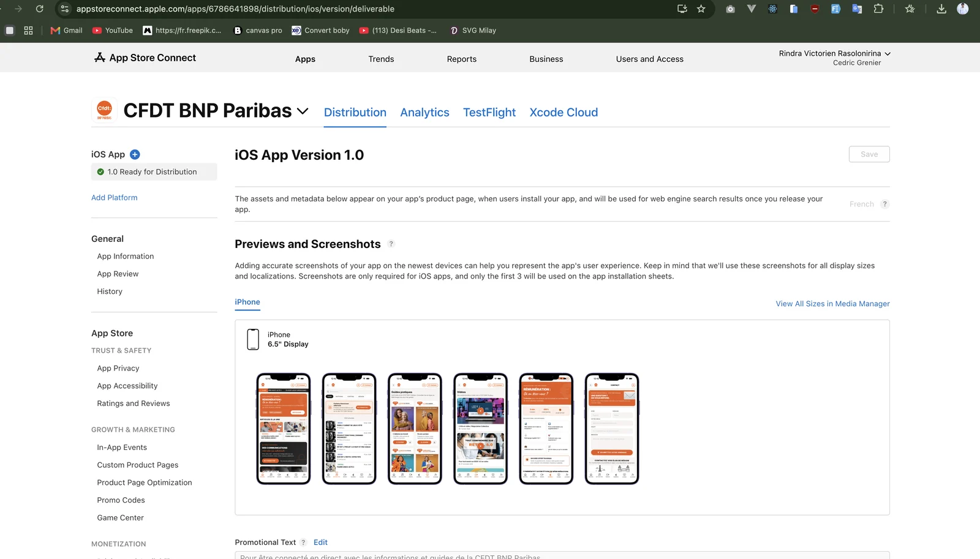Viewport: 980px width, 559px height.
Task: Click help icon beside Previews and Screenshots
Action: (391, 244)
